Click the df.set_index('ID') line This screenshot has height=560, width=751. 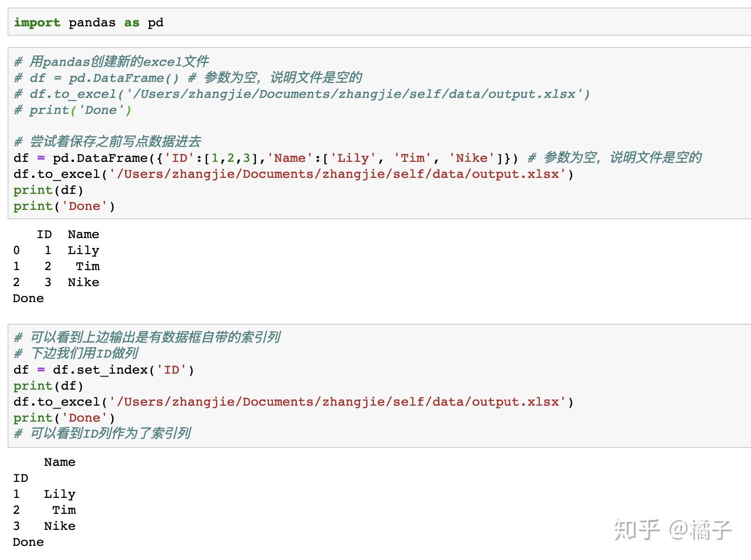(104, 370)
